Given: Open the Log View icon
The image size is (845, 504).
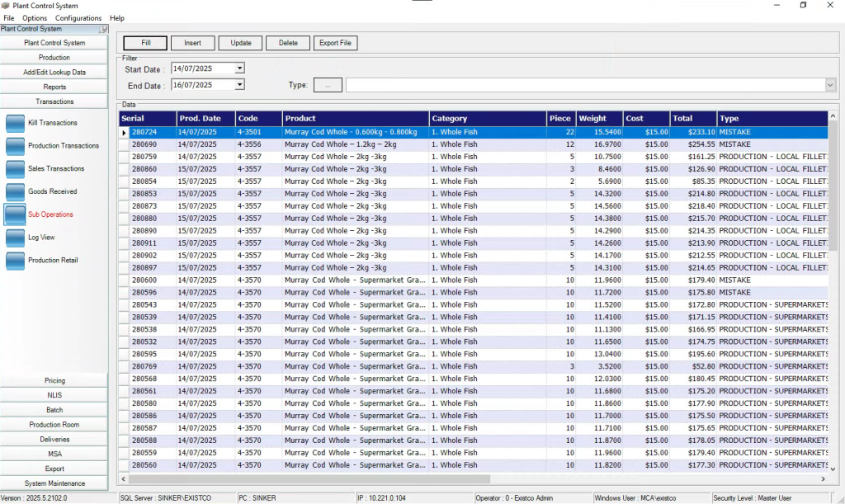Looking at the screenshot, I should coord(15,238).
